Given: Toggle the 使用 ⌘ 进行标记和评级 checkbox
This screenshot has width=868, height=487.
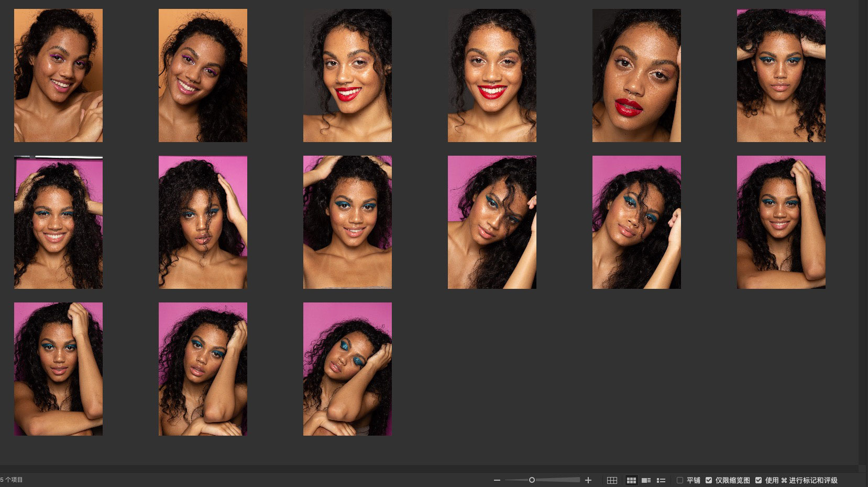Looking at the screenshot, I should tap(759, 480).
